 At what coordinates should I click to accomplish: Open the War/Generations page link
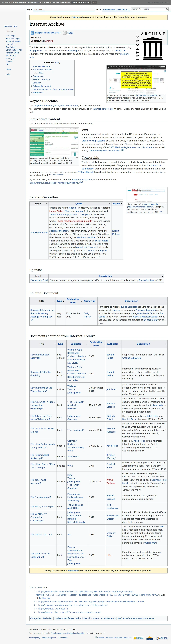[39, 233]
